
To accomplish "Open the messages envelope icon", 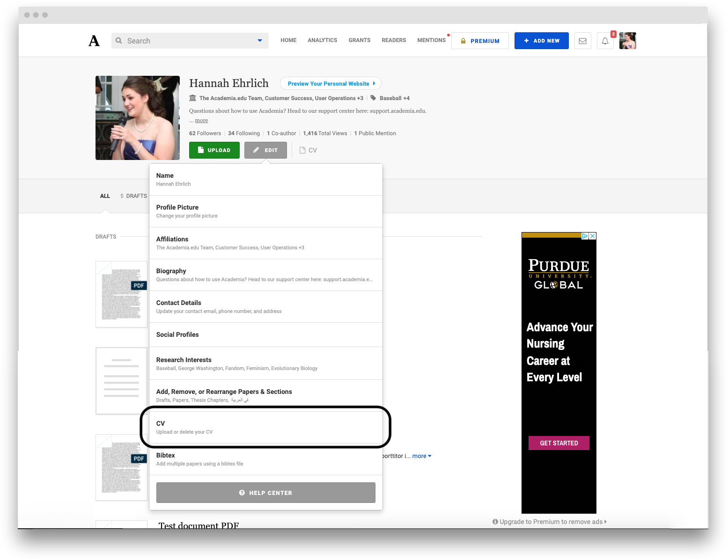I will point(582,41).
